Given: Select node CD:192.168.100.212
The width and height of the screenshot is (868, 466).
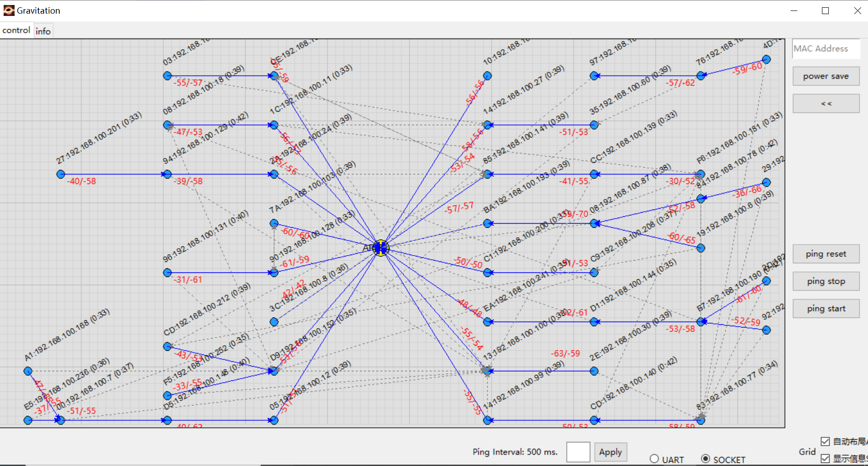Looking at the screenshot, I should pyautogui.click(x=167, y=347).
